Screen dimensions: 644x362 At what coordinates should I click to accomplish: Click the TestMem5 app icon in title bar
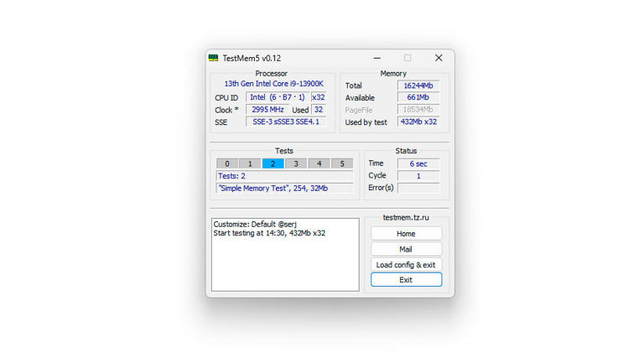(214, 58)
